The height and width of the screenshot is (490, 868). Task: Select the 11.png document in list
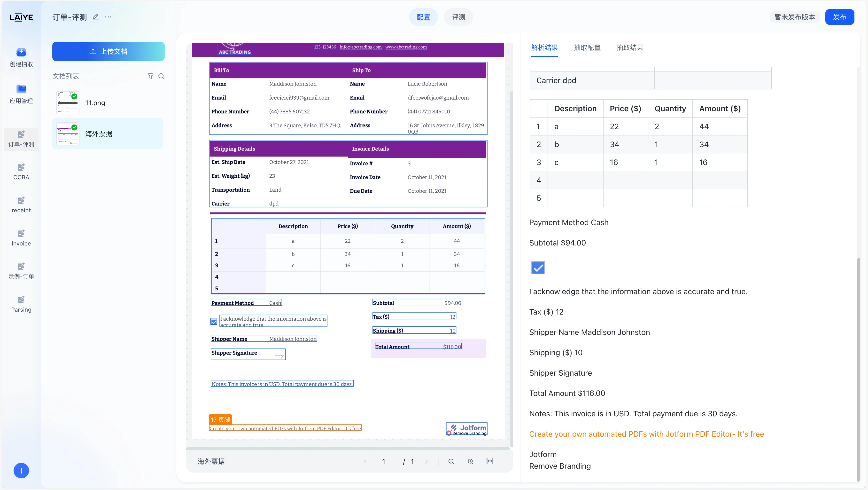pyautogui.click(x=108, y=103)
